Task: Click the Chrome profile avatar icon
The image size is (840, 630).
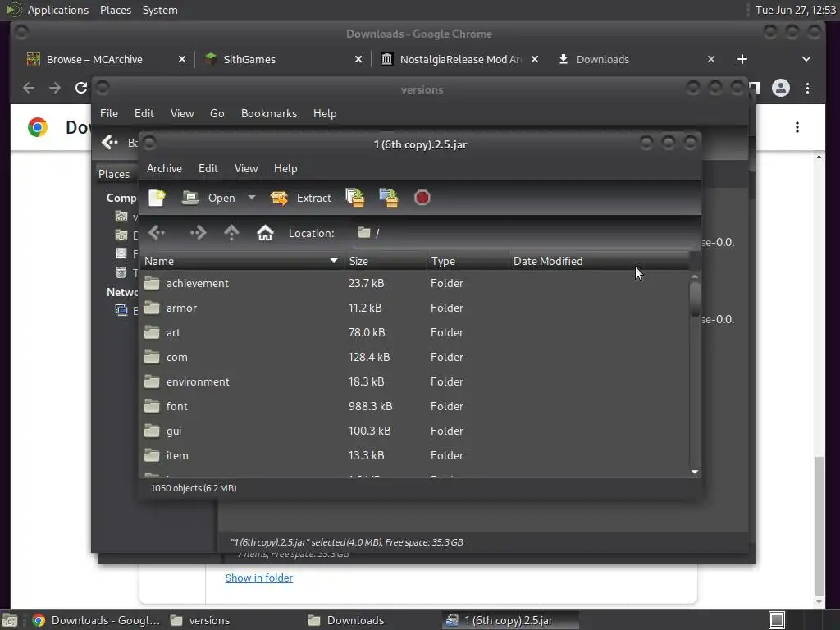Action: [x=781, y=88]
